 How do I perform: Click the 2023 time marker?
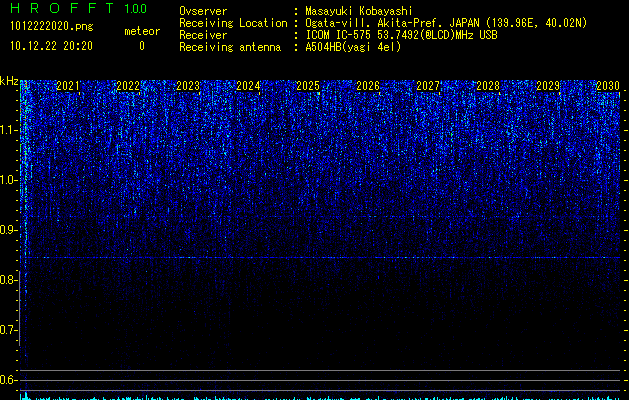click(188, 86)
